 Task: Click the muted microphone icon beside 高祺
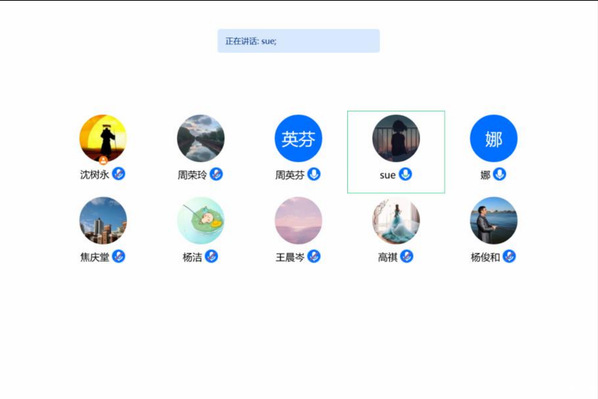407,256
